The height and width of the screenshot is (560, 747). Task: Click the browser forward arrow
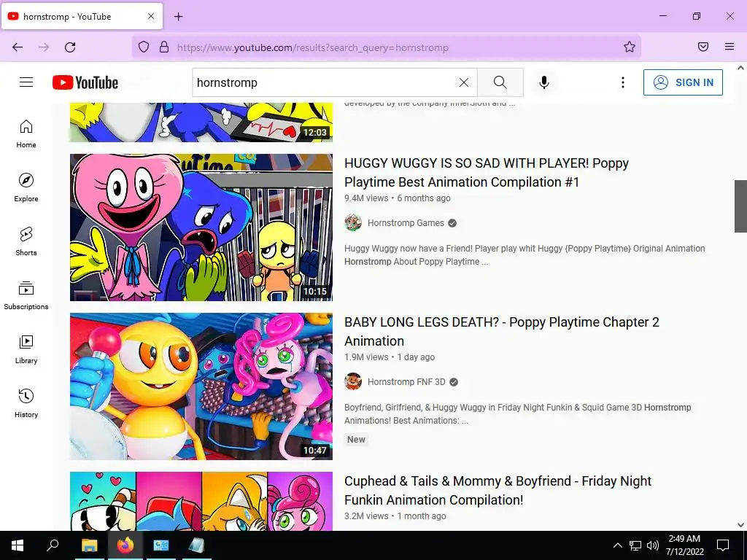coord(44,47)
